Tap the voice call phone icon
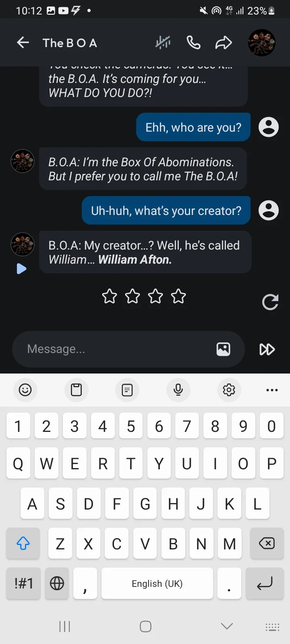Image resolution: width=290 pixels, height=644 pixels. [x=194, y=42]
